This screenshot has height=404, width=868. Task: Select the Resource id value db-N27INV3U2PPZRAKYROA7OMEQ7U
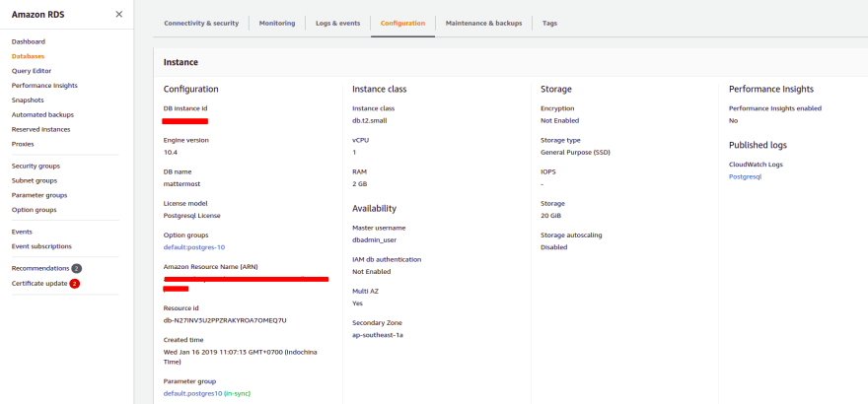tap(225, 320)
